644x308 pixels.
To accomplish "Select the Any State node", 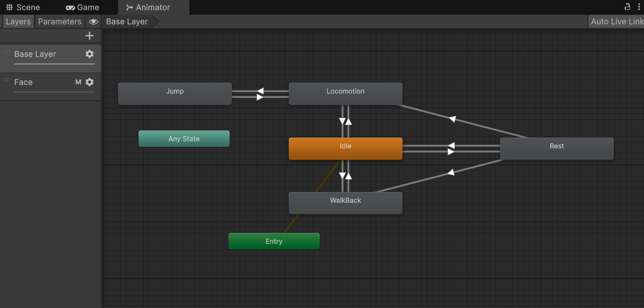I will click(184, 139).
